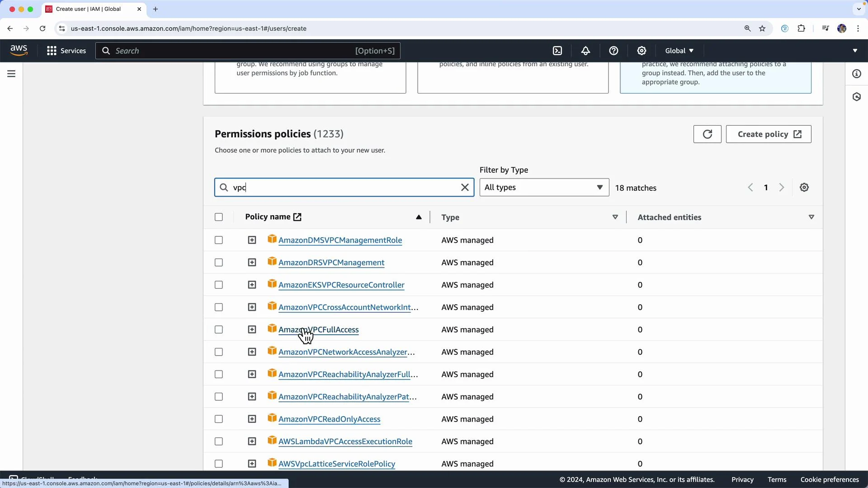Open the Global region dropdown
868x488 pixels.
[679, 51]
